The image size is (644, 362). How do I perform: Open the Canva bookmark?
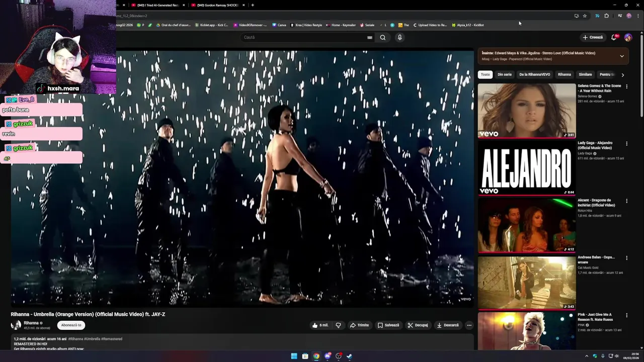click(x=279, y=25)
